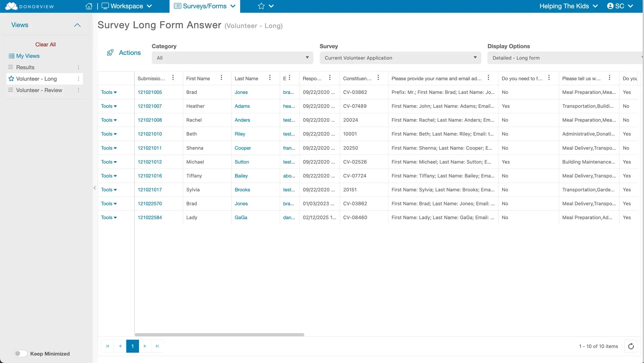Select the Volunteer - Review view
The image size is (644, 363).
coord(39,90)
